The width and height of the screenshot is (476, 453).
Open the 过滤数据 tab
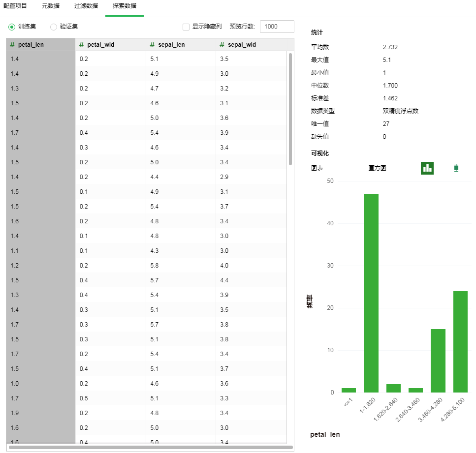tap(86, 6)
